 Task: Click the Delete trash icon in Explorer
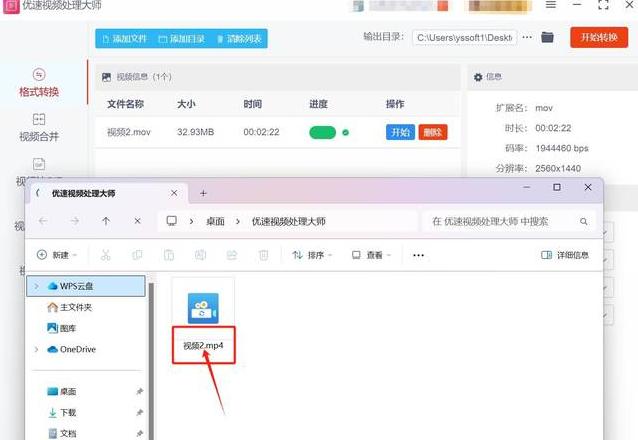263,255
